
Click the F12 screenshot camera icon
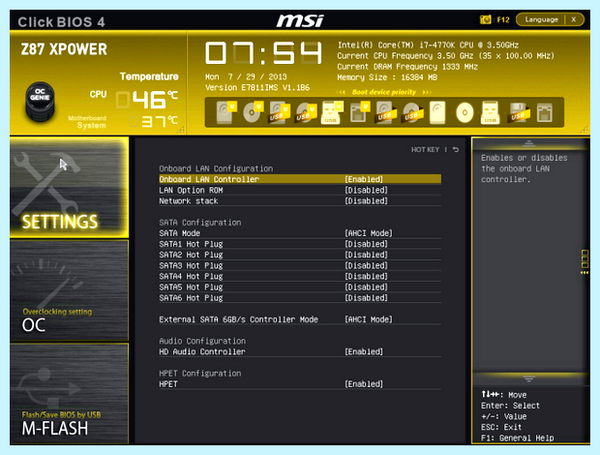pyautogui.click(x=485, y=20)
